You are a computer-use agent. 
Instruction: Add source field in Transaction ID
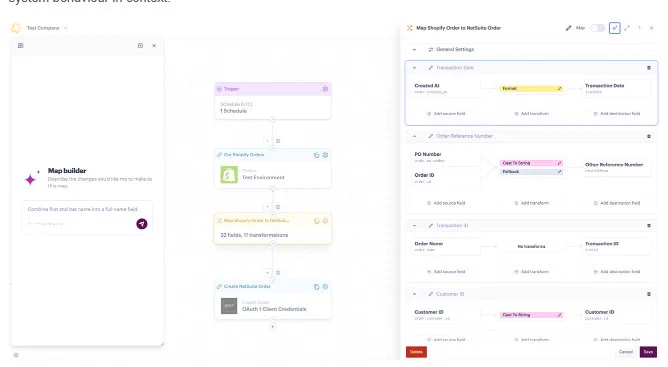tap(446, 272)
